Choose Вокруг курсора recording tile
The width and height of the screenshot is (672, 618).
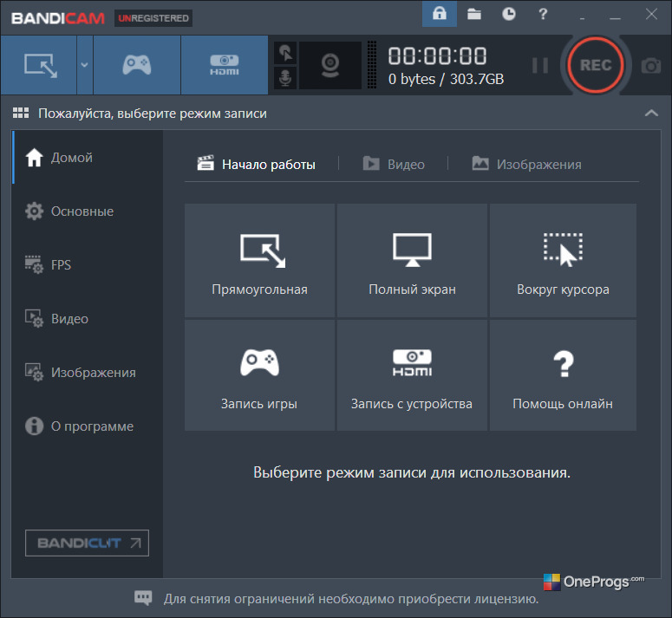(563, 260)
